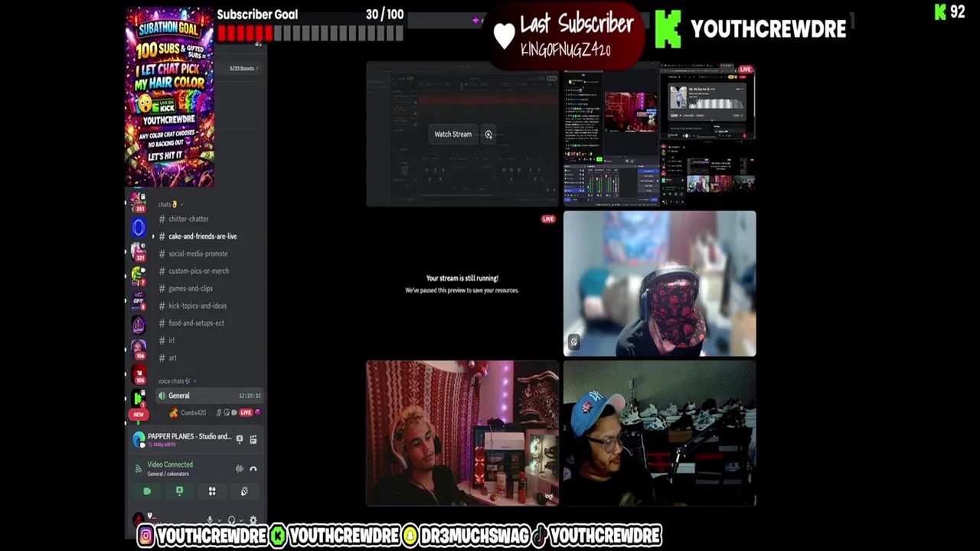Open headphone output options arrow
The width and height of the screenshot is (980, 551).
(241, 521)
